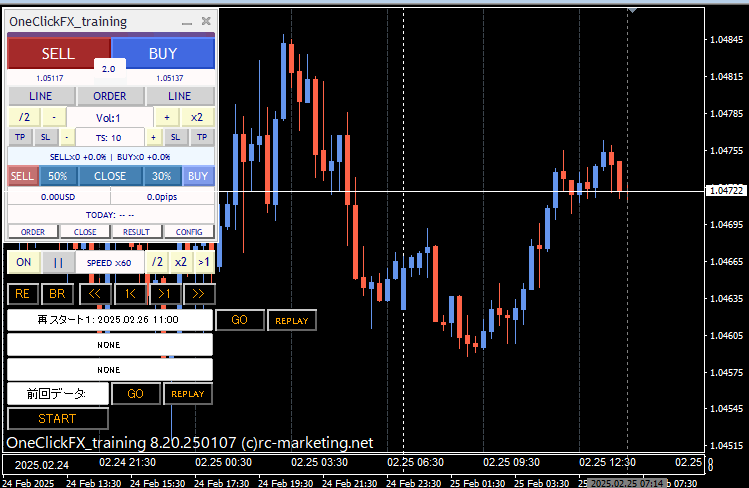Click the 再スタート1 date field
Viewport: 749px width, 488px height.
109,320
